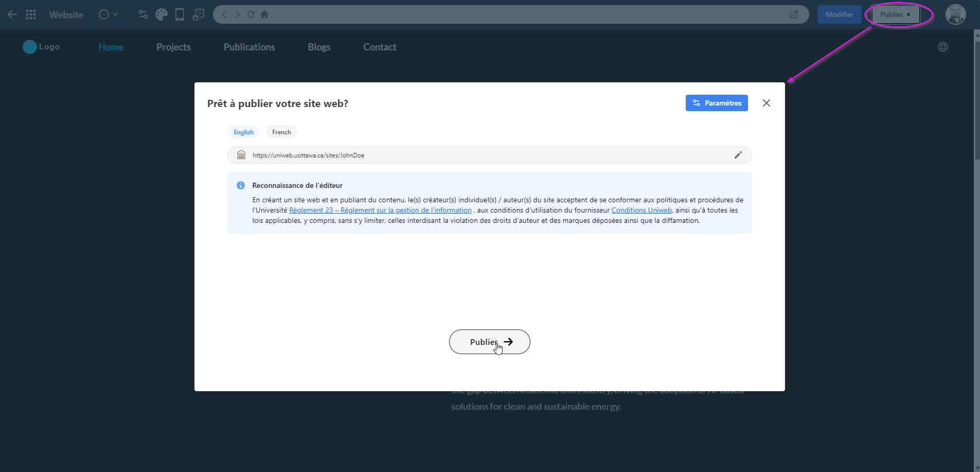
Task: Click Publier button in dialog
Action: [489, 342]
